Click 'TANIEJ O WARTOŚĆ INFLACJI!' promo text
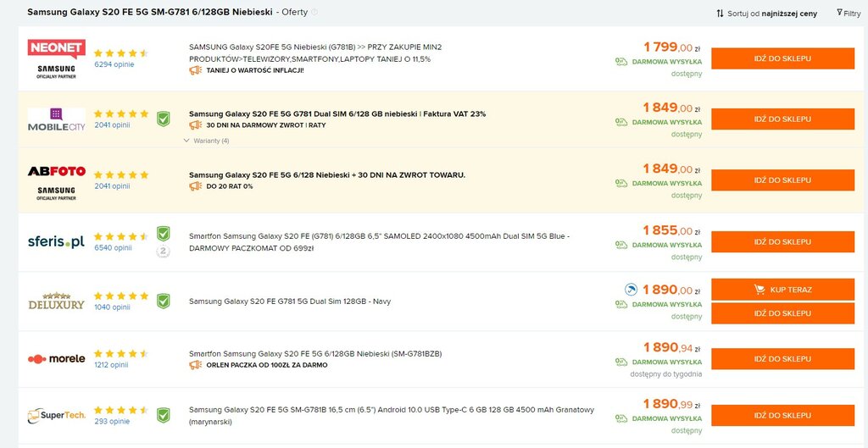 (255, 71)
